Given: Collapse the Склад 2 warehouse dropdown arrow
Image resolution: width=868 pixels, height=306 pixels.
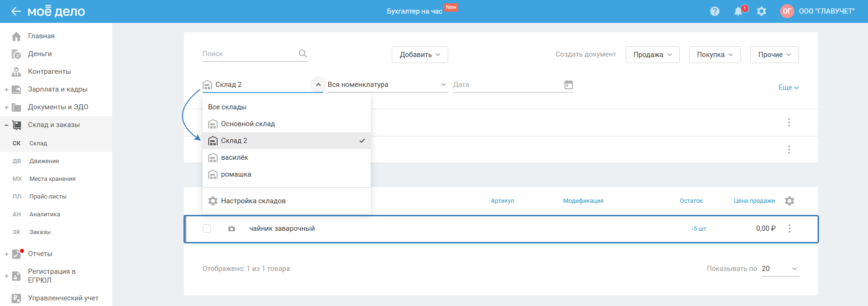Looking at the screenshot, I should tap(318, 85).
